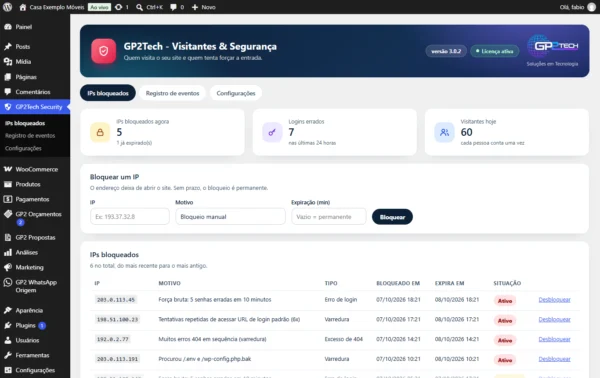
Task: Click the Licença ativa badge
Action: [x=494, y=51]
